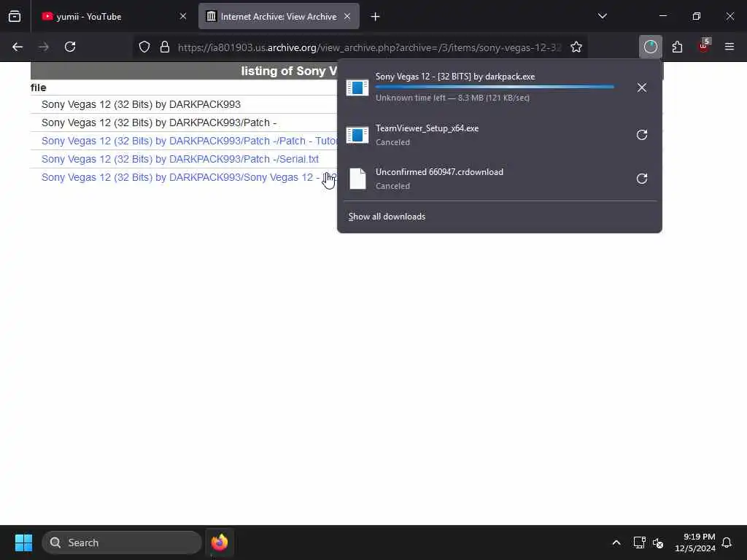This screenshot has width=747, height=560.
Task: Go back to the previous page
Action: pos(18,47)
